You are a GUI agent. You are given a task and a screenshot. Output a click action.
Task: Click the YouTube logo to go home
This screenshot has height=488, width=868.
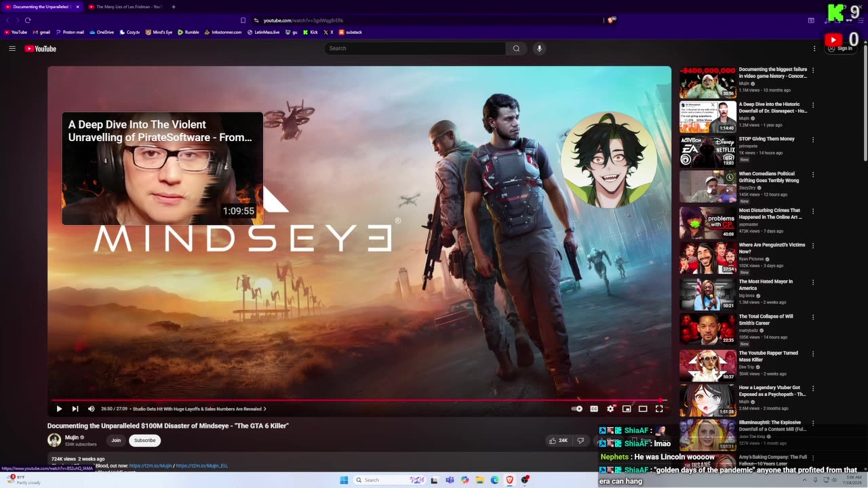[41, 49]
